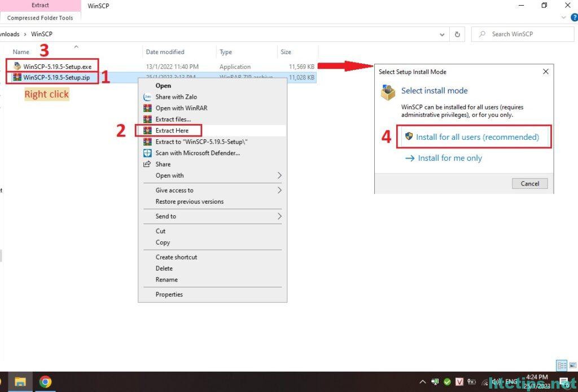This screenshot has height=392, width=578.
Task: Select the WinSCP-5.19.5-Setup.zip archive
Action: coord(51,77)
